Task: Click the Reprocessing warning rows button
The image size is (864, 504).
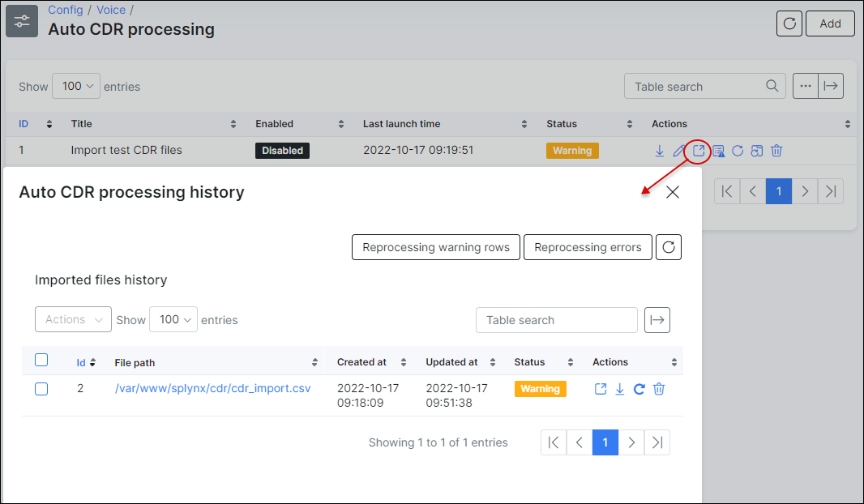Action: [x=436, y=247]
